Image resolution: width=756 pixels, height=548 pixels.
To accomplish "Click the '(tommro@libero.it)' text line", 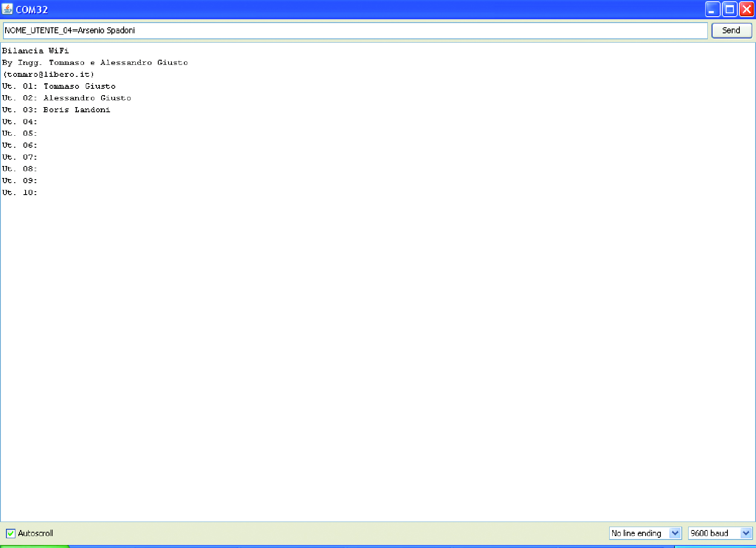I will click(48, 74).
